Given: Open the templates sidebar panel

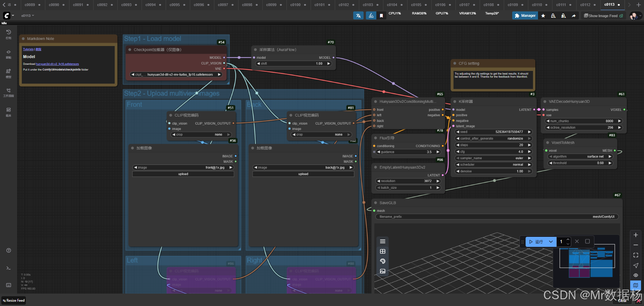Looking at the screenshot, I should point(8,112).
